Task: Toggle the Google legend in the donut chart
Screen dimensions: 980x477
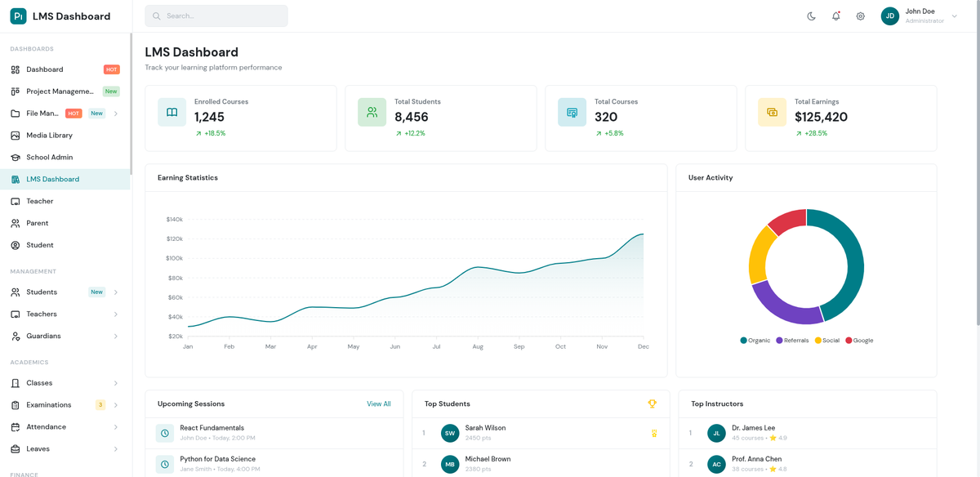Action: coord(858,341)
